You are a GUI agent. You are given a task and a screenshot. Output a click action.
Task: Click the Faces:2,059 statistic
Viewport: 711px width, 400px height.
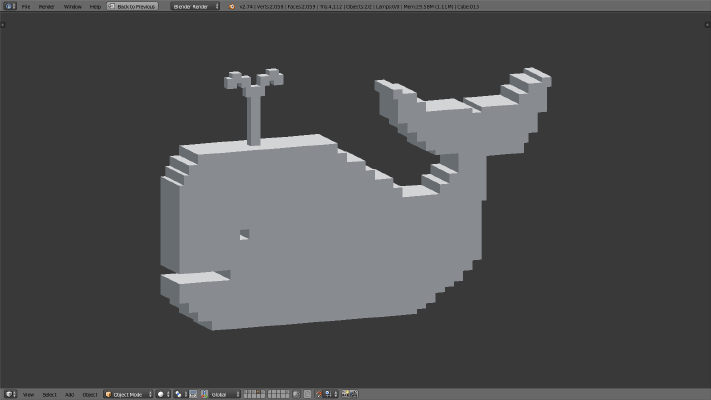point(301,7)
